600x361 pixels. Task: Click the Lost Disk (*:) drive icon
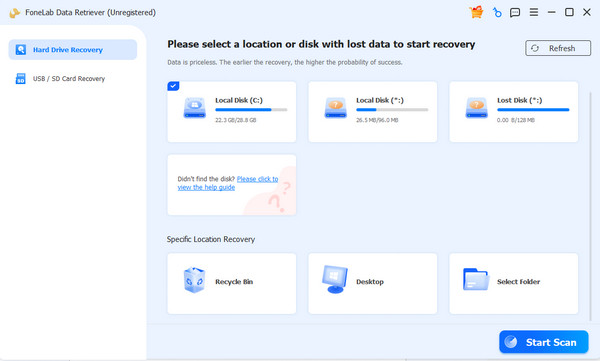pyautogui.click(x=476, y=108)
